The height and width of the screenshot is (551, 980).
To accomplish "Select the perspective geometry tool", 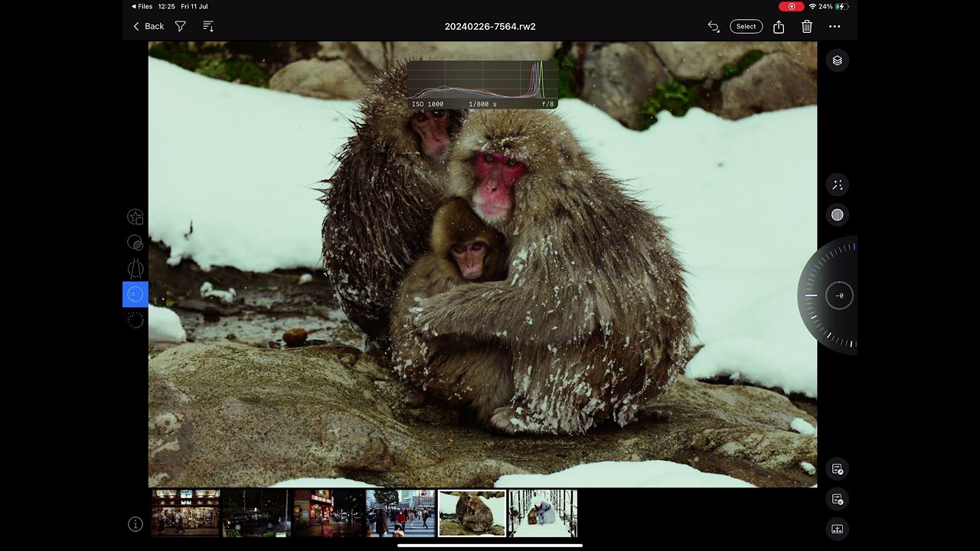I will [x=136, y=269].
